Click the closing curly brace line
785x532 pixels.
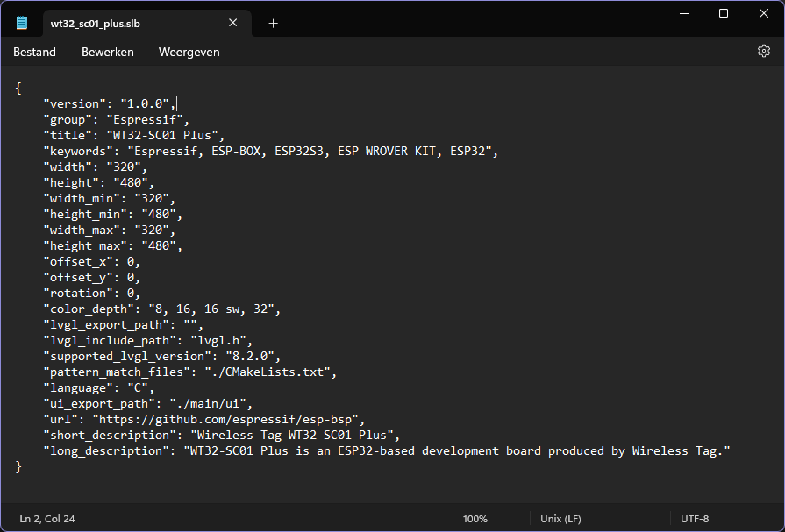coord(18,466)
